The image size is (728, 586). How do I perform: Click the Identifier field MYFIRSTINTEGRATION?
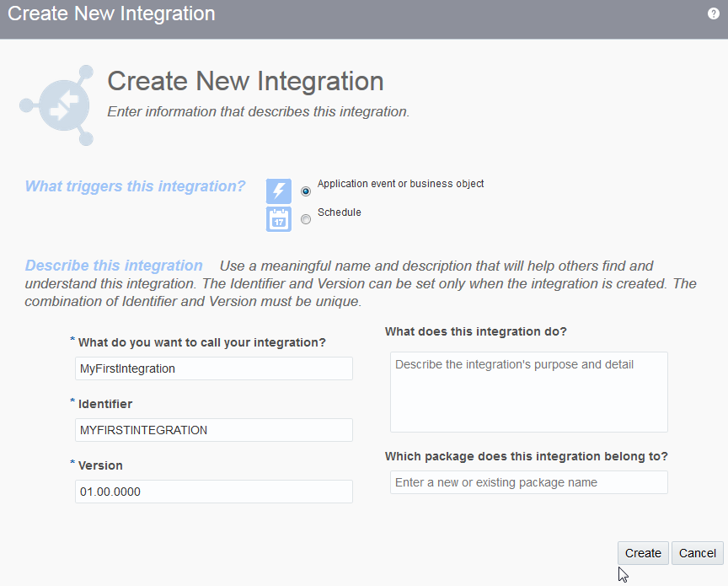pos(213,430)
